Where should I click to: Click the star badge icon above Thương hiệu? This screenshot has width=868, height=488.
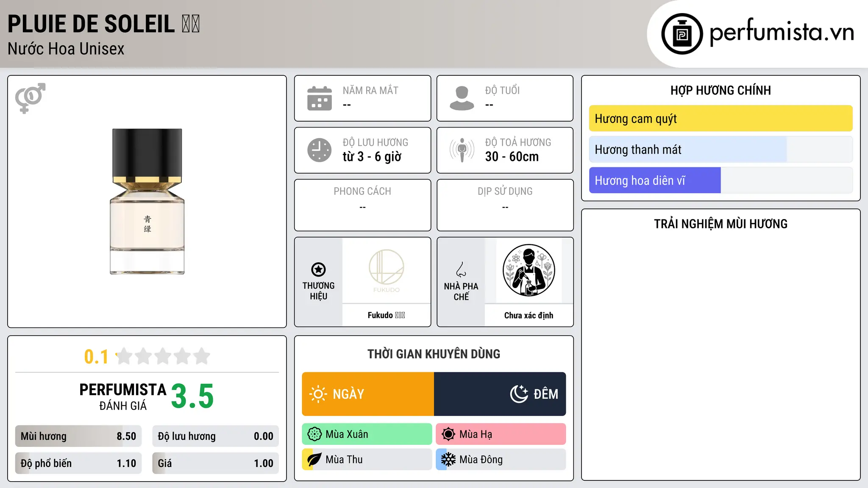coord(319,269)
